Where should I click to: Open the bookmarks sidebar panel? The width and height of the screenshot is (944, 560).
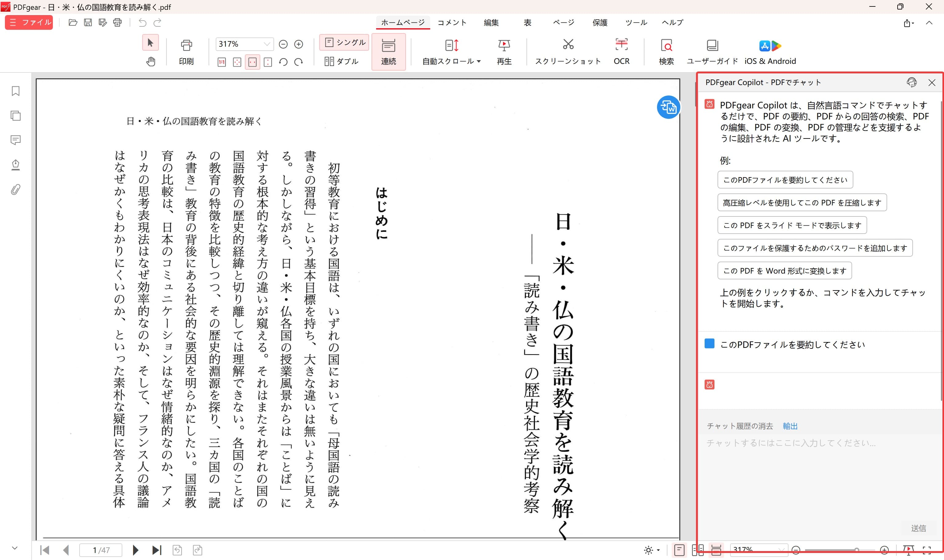pos(15,91)
